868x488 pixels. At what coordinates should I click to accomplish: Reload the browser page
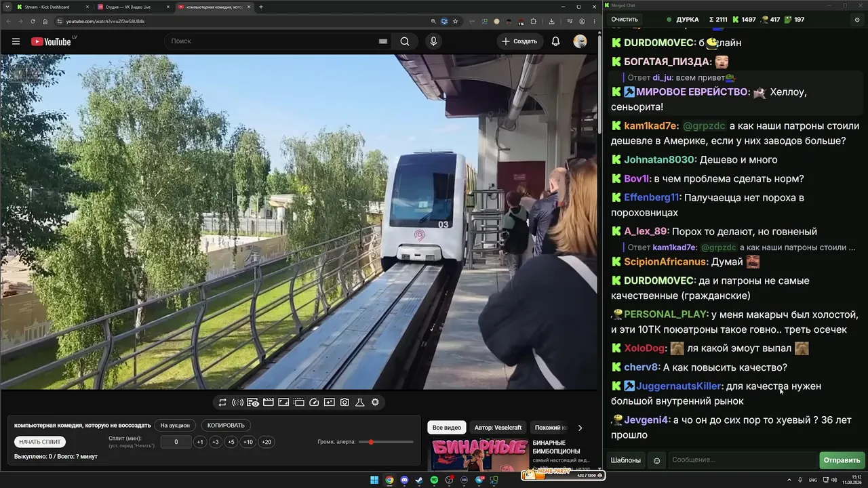(x=33, y=21)
